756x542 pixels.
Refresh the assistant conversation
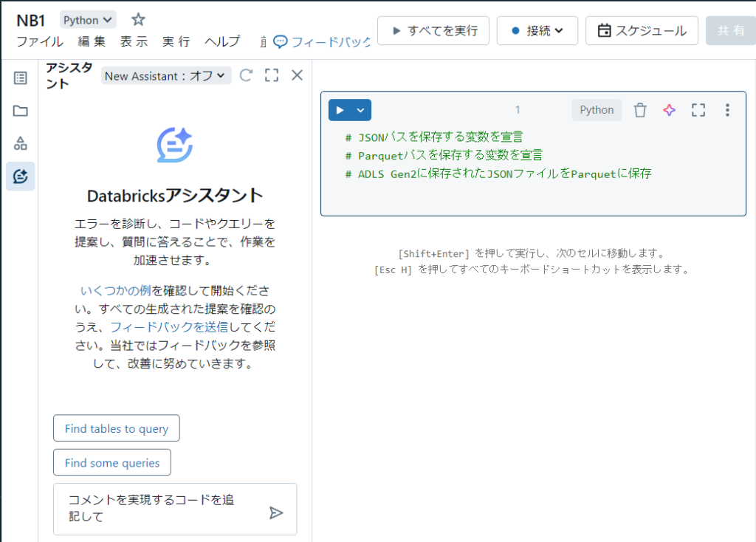(247, 75)
